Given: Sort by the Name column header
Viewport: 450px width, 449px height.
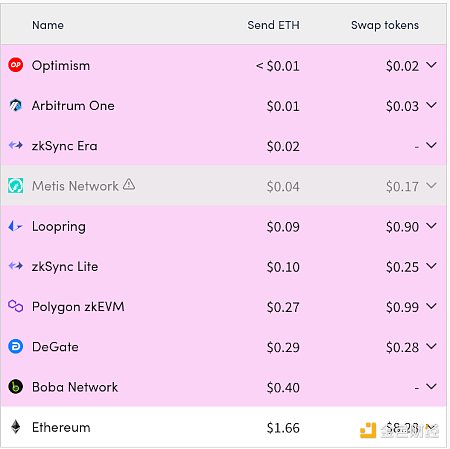Looking at the screenshot, I should click(x=48, y=25).
